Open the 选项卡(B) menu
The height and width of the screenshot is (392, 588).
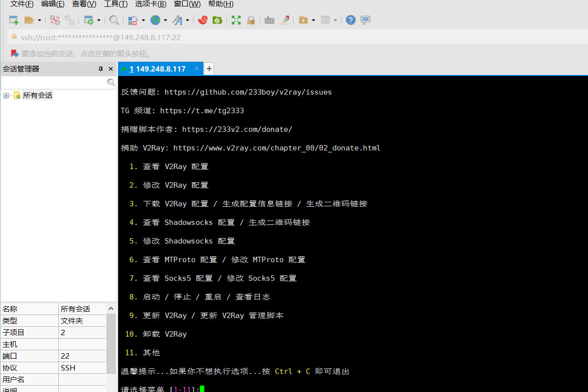tap(150, 4)
